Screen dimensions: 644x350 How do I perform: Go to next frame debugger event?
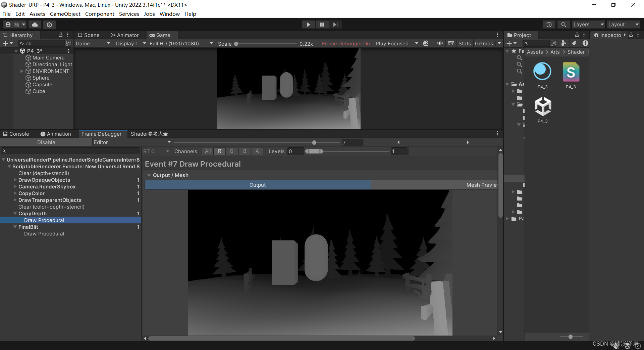coord(468,142)
